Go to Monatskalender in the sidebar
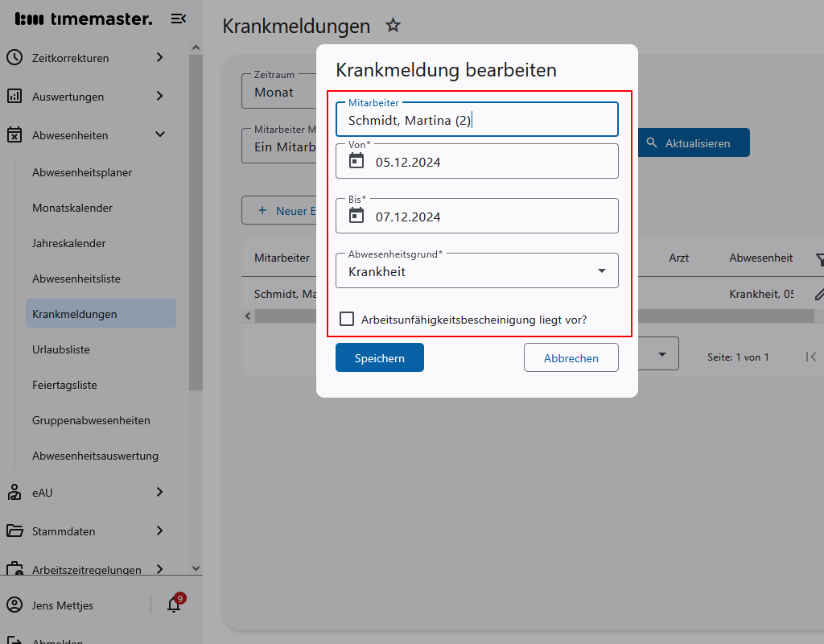Screen dimensions: 824x644 (72, 208)
